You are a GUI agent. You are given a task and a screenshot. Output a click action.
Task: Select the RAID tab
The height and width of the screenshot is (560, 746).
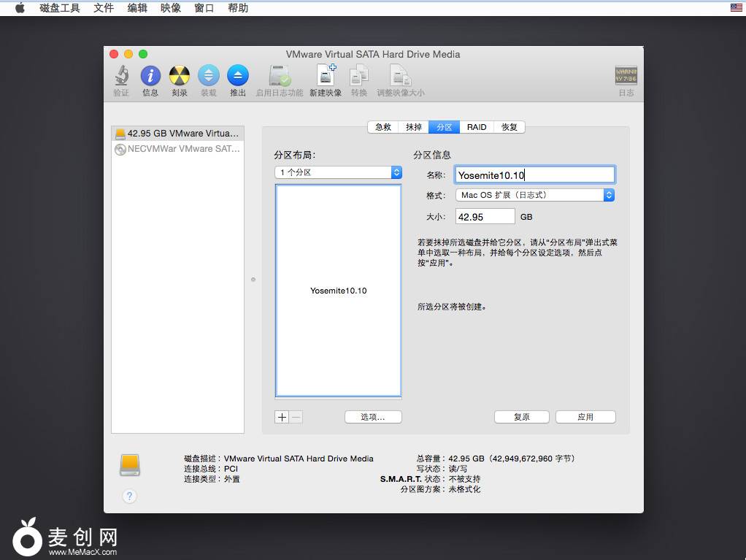click(x=477, y=127)
